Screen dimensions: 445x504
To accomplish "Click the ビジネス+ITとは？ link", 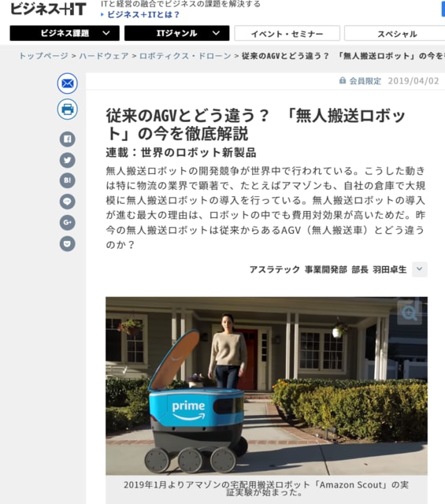I will coord(140,15).
